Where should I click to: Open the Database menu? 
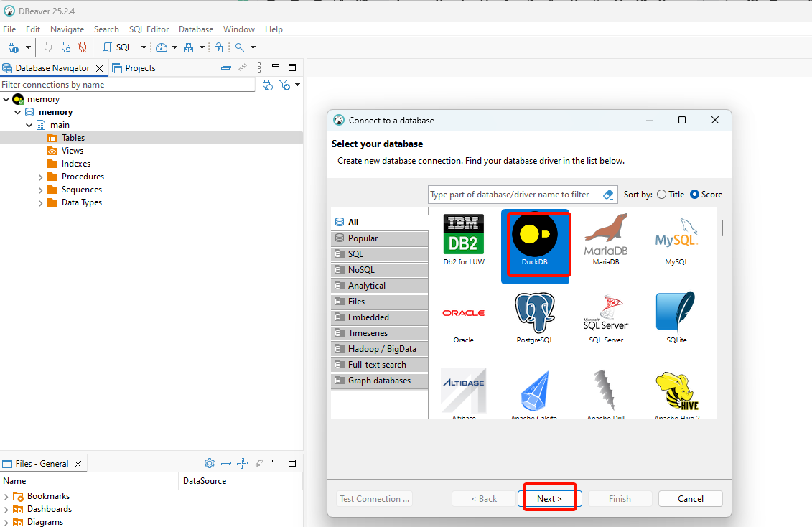point(195,29)
